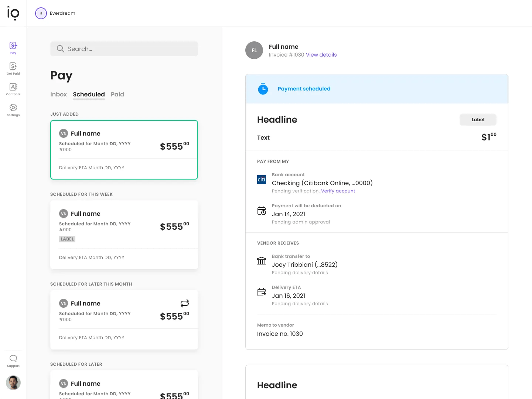This screenshot has width=532, height=399.
Task: Click the Label button beside Headline
Action: tap(478, 120)
